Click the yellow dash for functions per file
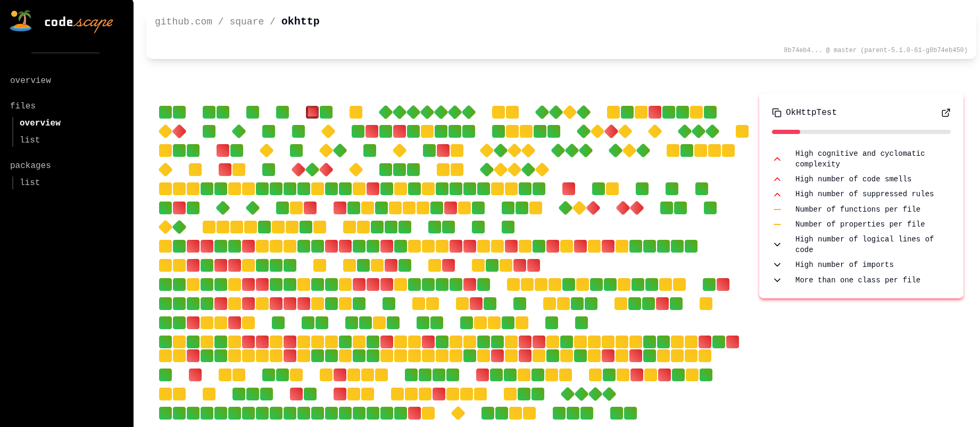The height and width of the screenshot is (427, 980). coord(777,209)
